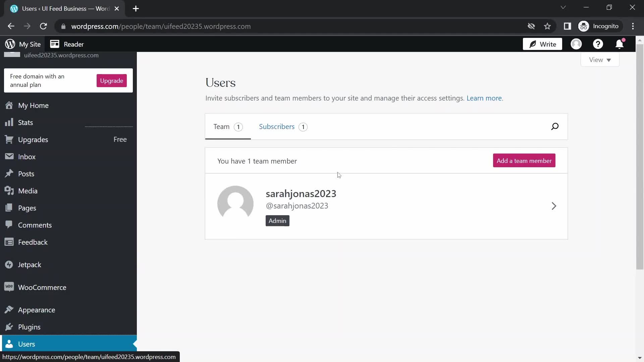
Task: Open the View dropdown
Action: [x=600, y=59]
